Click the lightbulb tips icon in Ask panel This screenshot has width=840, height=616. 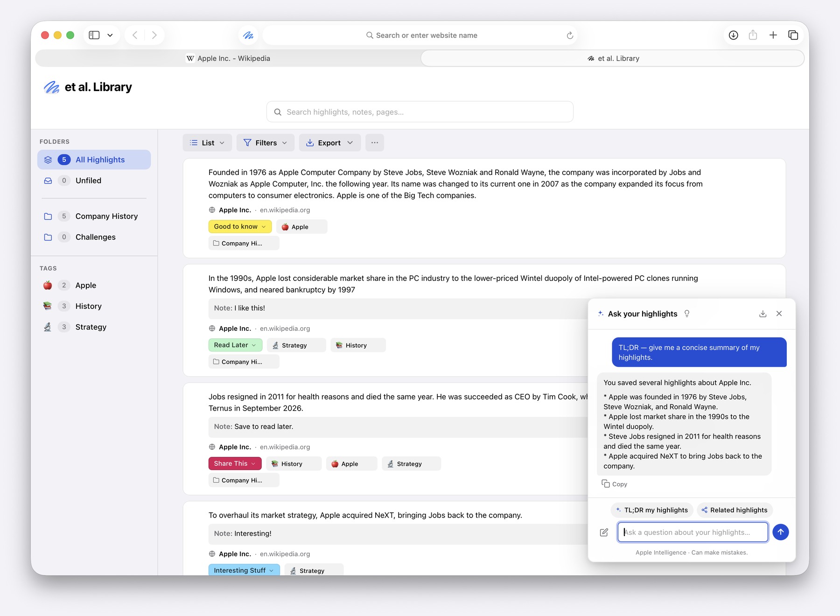687,314
